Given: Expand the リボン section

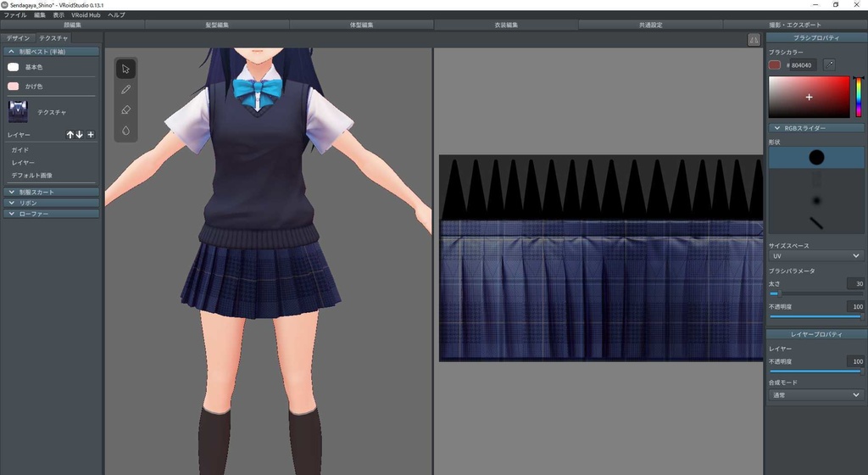Looking at the screenshot, I should (x=52, y=204).
